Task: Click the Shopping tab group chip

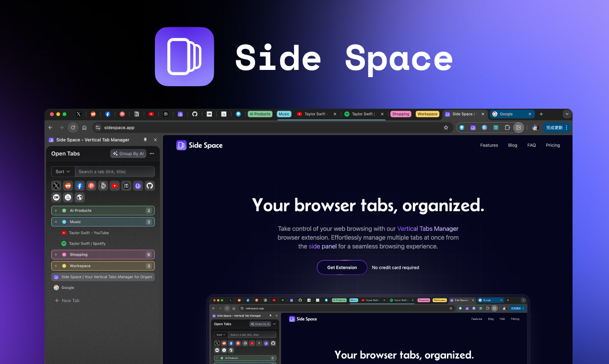Action: (401, 114)
